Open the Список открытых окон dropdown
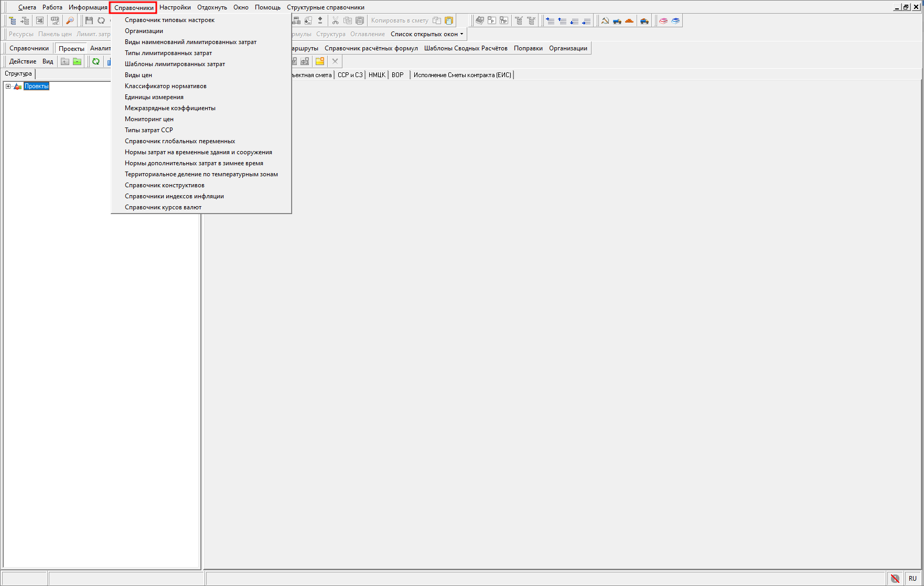 tap(427, 34)
